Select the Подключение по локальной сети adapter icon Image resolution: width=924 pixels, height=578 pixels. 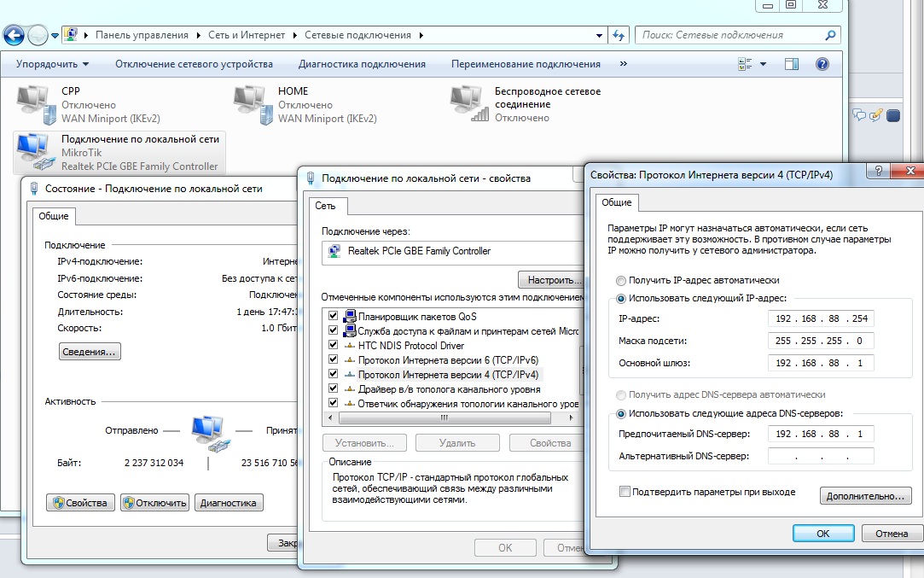click(x=35, y=152)
